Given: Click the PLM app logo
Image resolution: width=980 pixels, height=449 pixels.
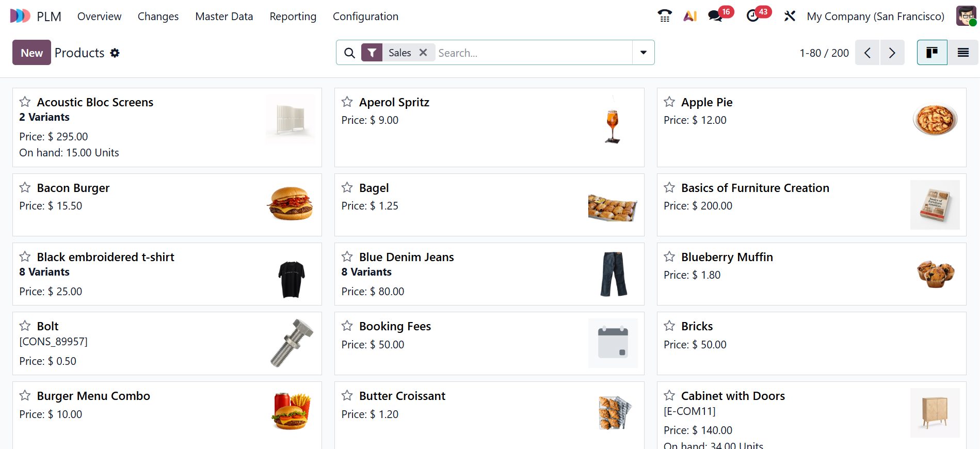Looking at the screenshot, I should pos(20,16).
